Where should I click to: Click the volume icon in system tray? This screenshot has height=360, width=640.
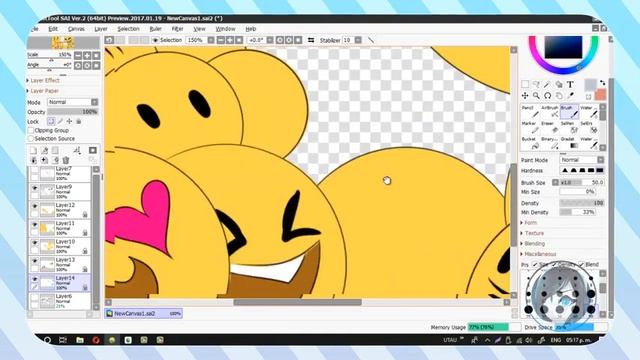click(529, 340)
